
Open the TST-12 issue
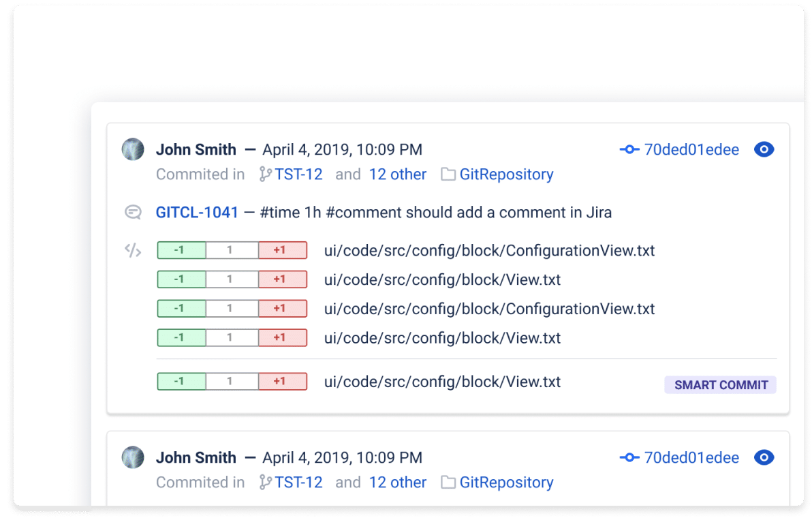(298, 174)
